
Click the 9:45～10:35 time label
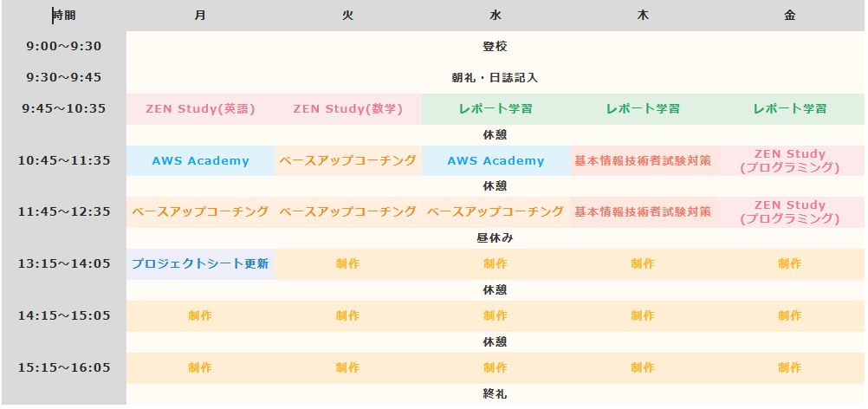tap(64, 109)
